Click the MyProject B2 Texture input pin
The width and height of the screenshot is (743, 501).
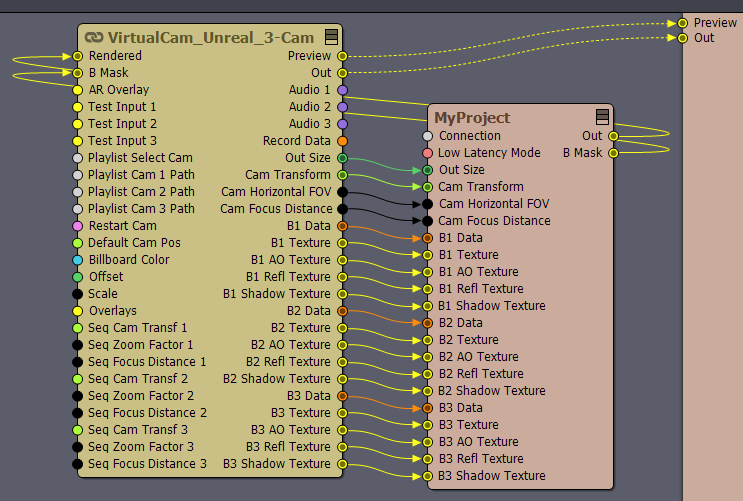tap(427, 340)
